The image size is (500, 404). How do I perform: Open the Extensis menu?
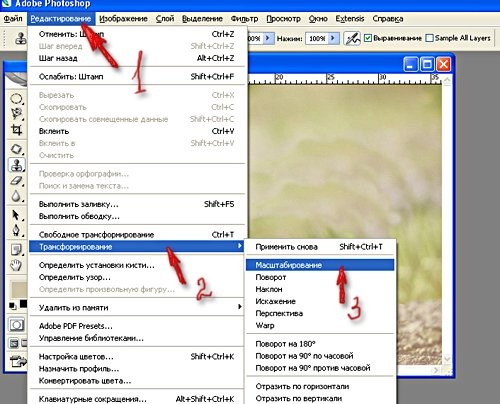[x=350, y=19]
